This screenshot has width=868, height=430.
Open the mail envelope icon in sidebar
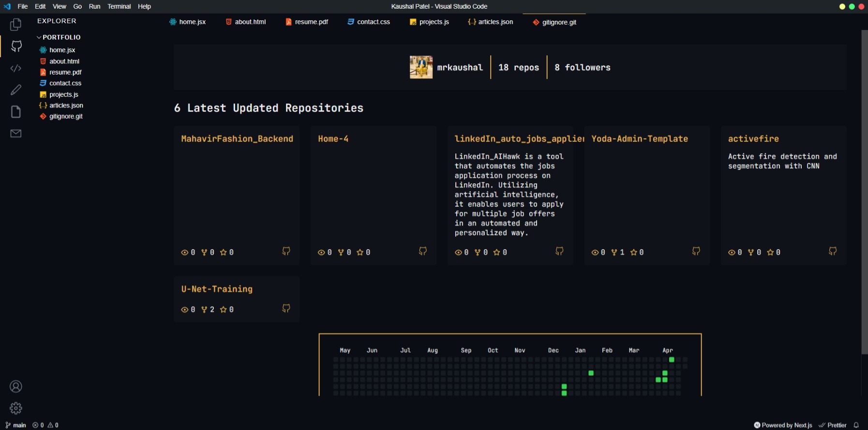pyautogui.click(x=16, y=133)
